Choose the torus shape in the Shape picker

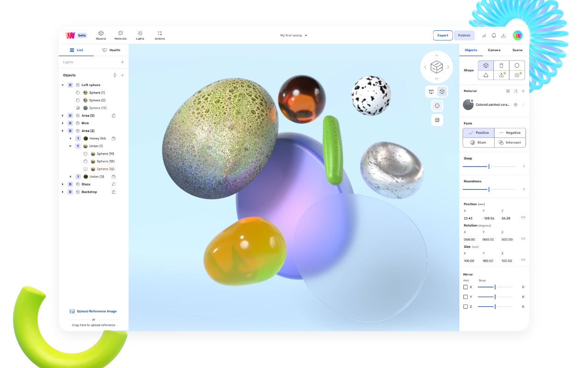click(517, 75)
